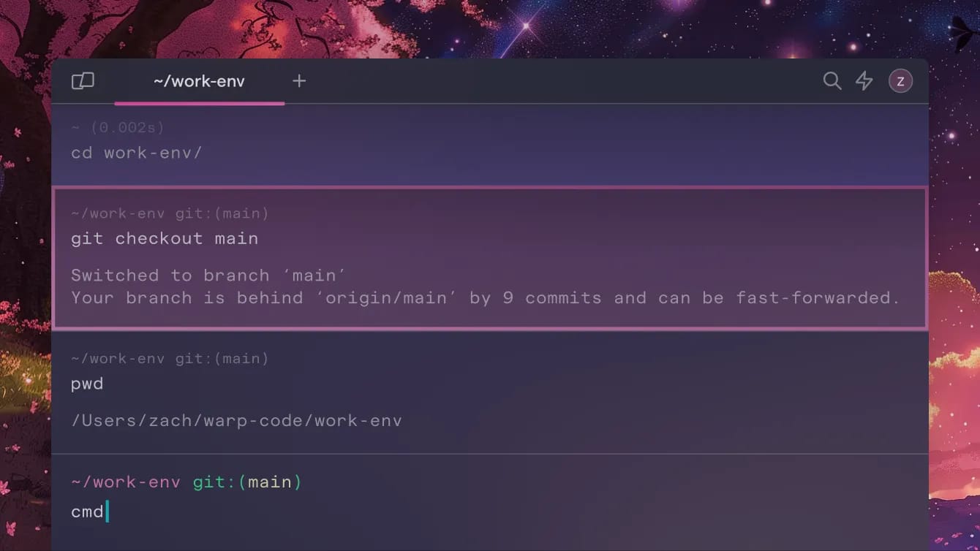The height and width of the screenshot is (551, 980).
Task: Open terminal search via magnifying glass icon
Action: tap(832, 81)
